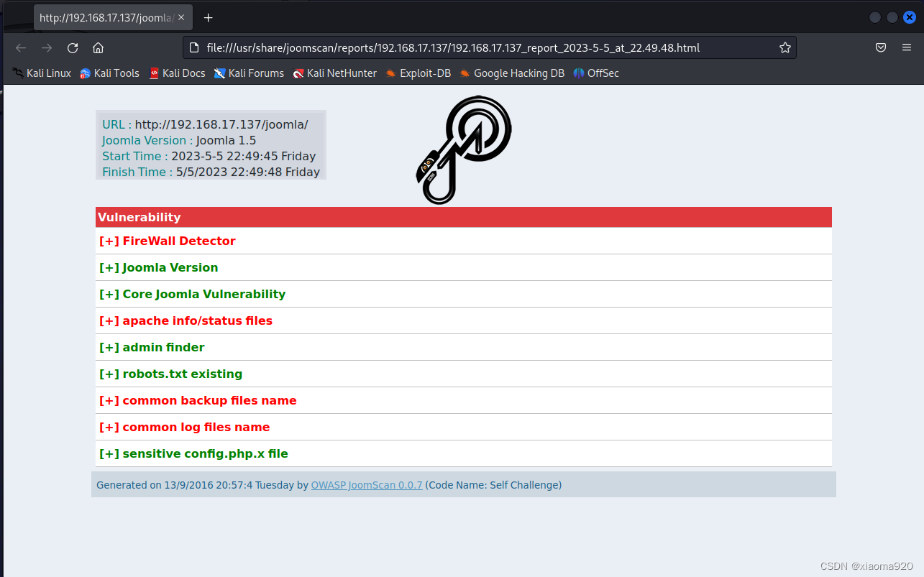This screenshot has height=577, width=924.
Task: Open the browser home page
Action: [99, 48]
